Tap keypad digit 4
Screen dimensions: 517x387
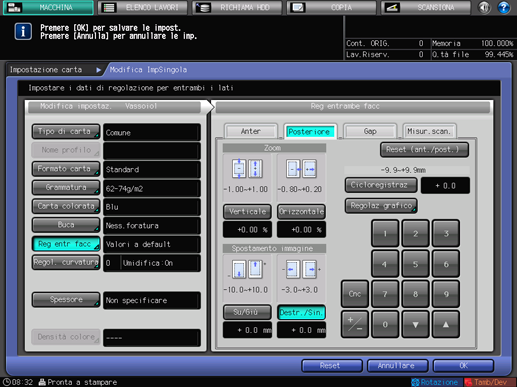point(385,264)
